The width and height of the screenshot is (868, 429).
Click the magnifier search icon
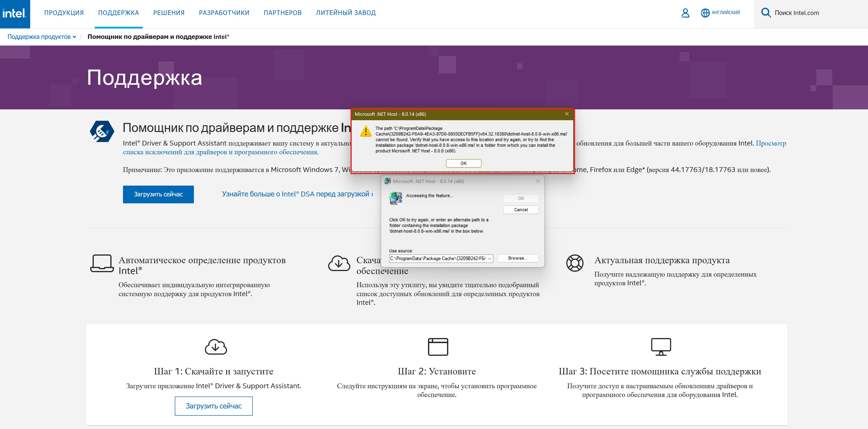click(766, 13)
